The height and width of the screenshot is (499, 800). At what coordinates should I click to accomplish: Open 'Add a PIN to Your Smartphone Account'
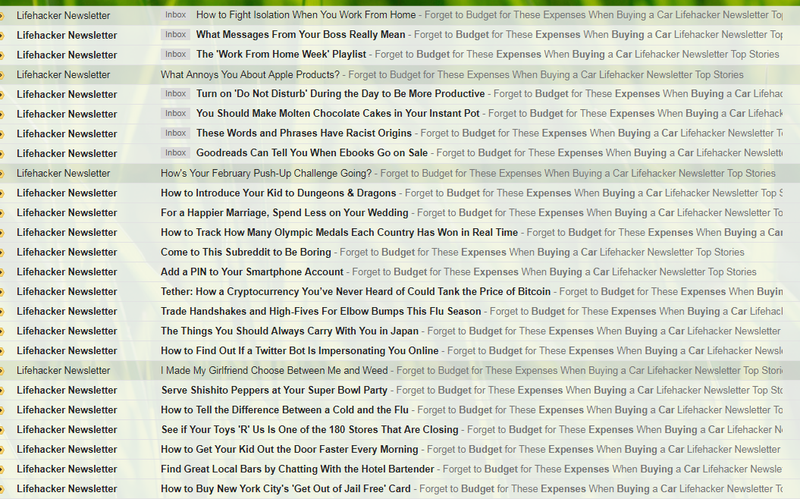(x=252, y=272)
